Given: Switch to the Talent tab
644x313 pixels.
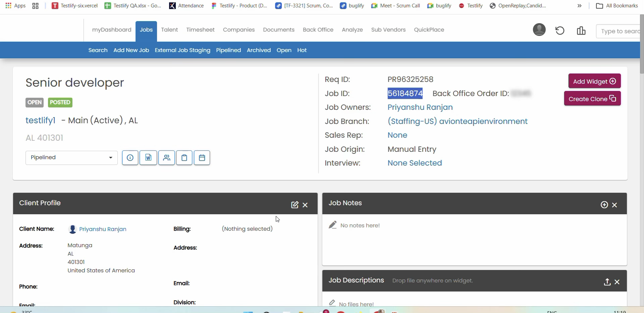Looking at the screenshot, I should pyautogui.click(x=169, y=30).
